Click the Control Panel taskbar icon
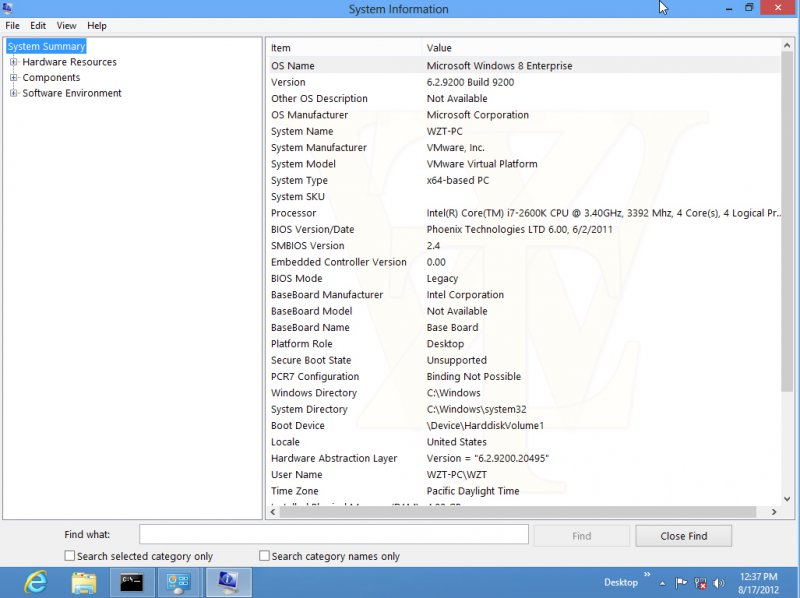 click(180, 582)
